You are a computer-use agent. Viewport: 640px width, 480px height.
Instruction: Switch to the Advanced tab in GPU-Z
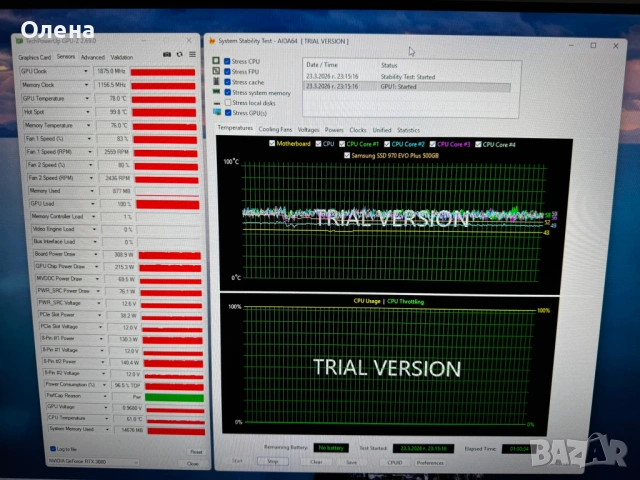[91, 57]
